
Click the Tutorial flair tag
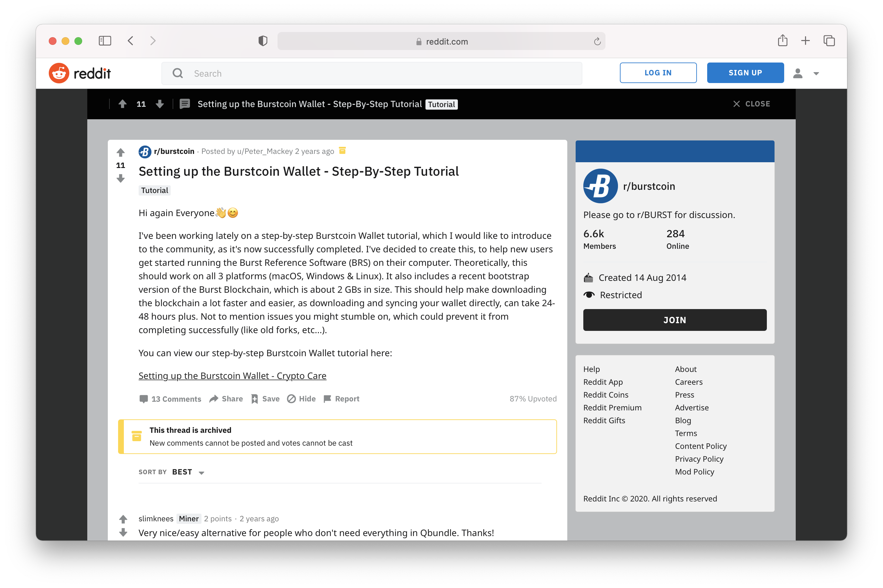tap(154, 190)
